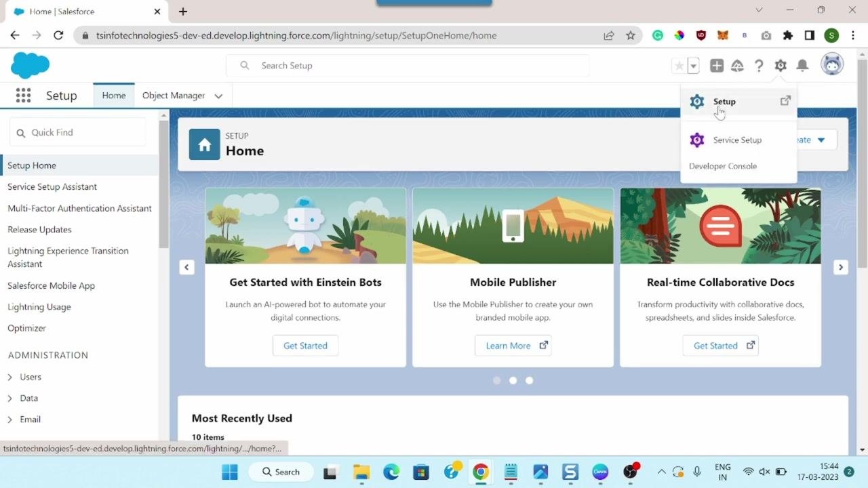Viewport: 868px width, 488px height.
Task: Open Optimizer in the sidebar
Action: pyautogui.click(x=26, y=328)
